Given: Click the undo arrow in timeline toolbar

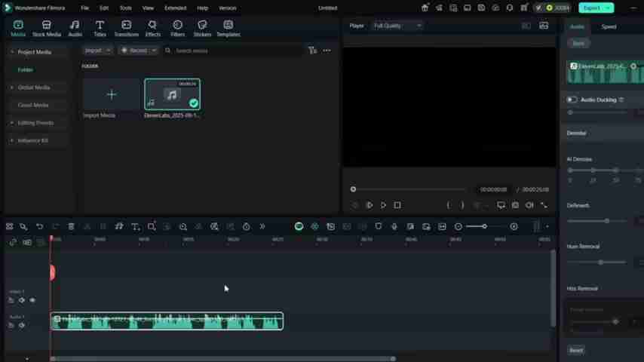Looking at the screenshot, I should pyautogui.click(x=39, y=226).
